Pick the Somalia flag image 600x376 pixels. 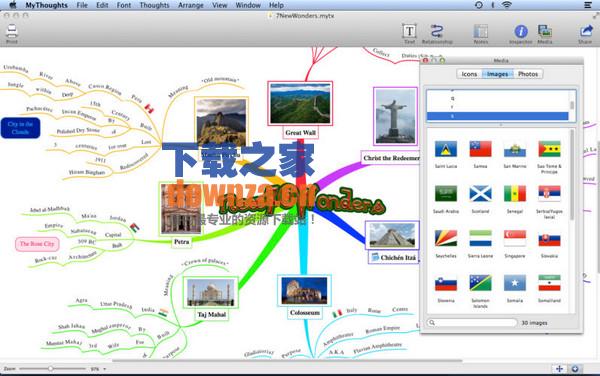tap(515, 283)
